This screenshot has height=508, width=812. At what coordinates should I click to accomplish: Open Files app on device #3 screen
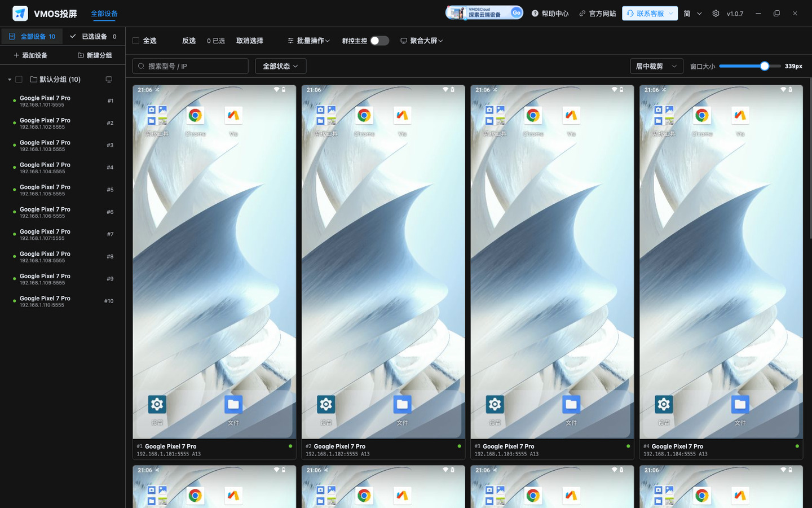pyautogui.click(x=571, y=404)
